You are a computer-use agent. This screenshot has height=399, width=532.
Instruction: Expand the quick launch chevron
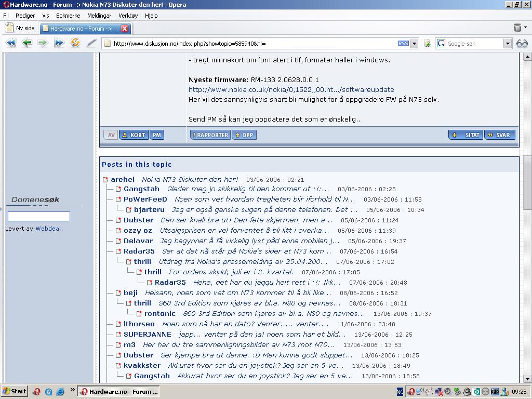click(x=72, y=390)
